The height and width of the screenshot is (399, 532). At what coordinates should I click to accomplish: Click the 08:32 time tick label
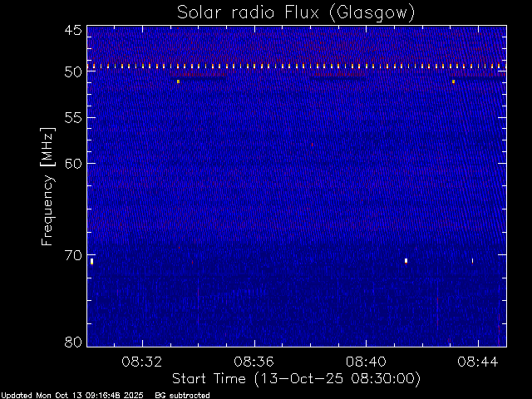(142, 362)
